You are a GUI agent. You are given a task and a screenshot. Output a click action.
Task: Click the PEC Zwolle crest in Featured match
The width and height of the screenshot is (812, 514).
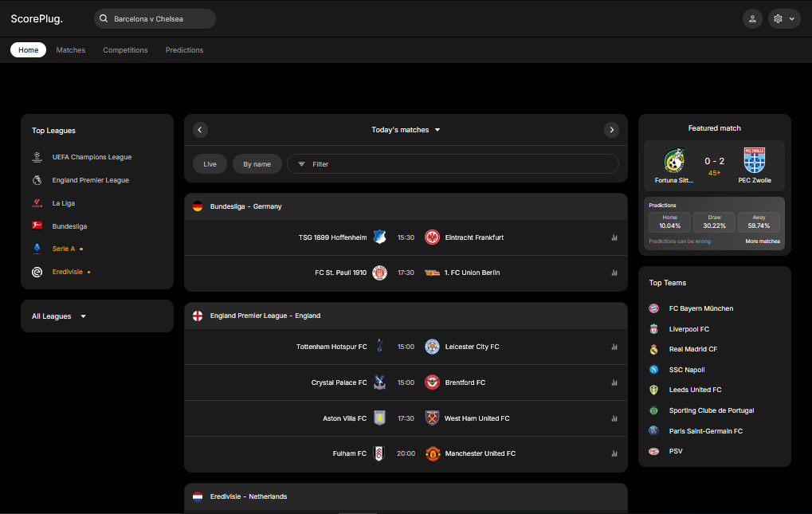[x=754, y=160]
